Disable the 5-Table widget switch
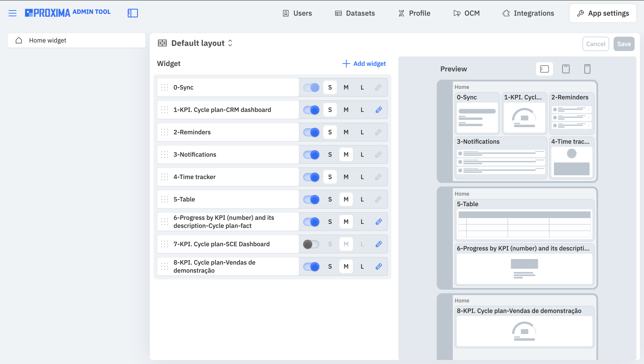 (311, 199)
